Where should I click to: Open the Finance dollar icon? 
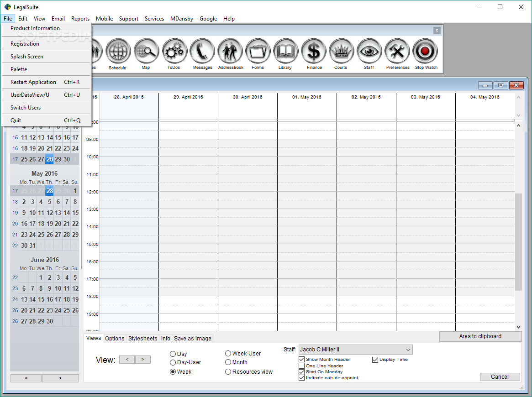click(314, 51)
